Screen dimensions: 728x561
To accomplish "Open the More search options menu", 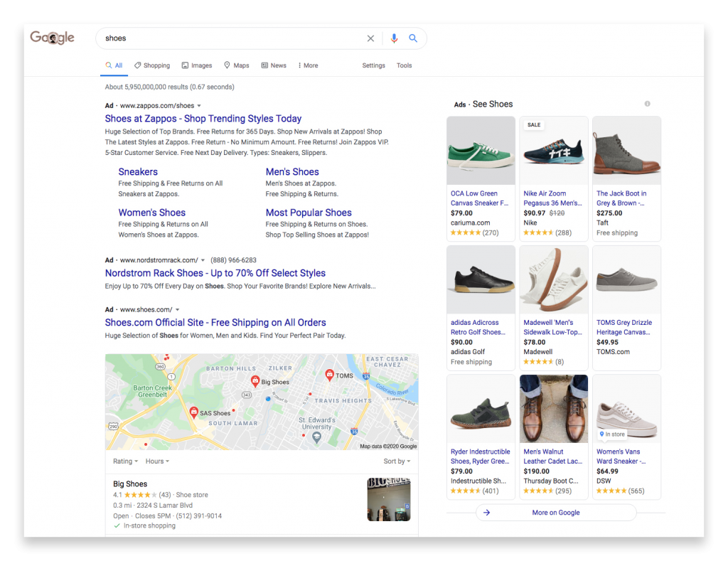I will pos(309,65).
